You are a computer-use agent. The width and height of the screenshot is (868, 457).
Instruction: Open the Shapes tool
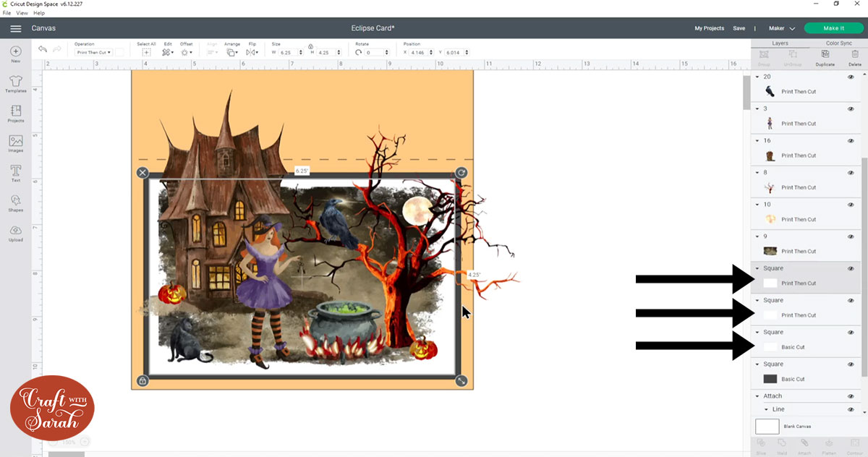[15, 202]
